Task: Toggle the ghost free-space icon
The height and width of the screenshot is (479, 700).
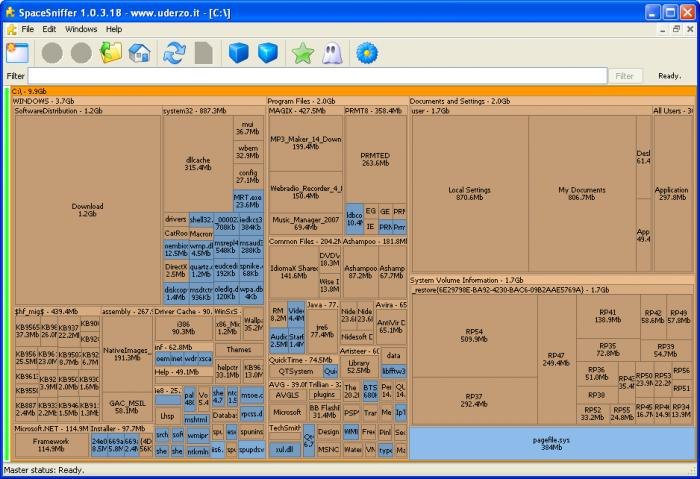Action: point(332,52)
